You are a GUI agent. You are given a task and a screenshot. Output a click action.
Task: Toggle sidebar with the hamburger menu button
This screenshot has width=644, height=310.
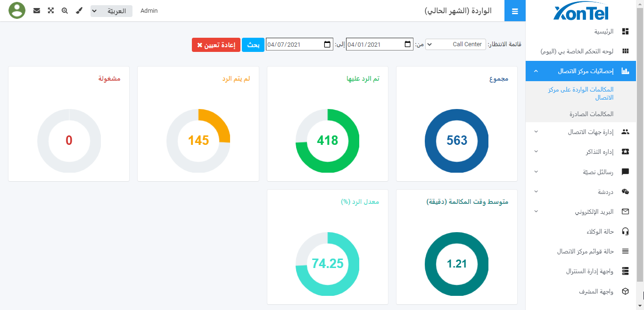click(x=515, y=11)
